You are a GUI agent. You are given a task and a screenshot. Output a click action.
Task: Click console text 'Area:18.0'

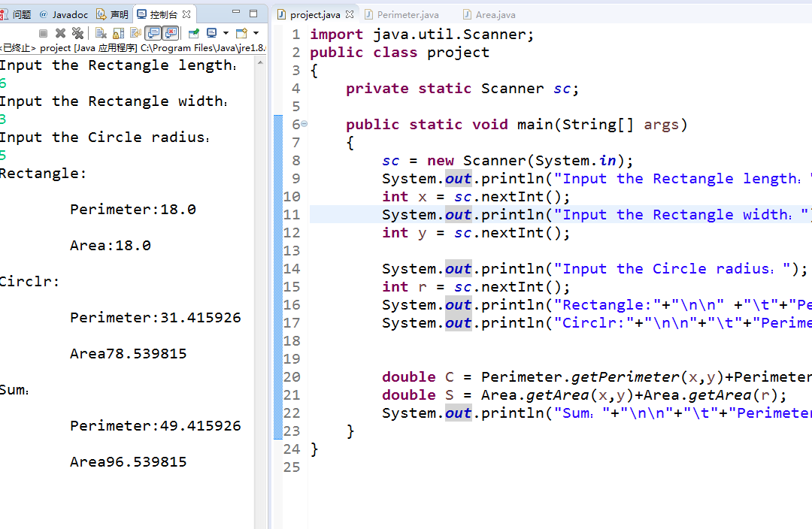(x=111, y=246)
